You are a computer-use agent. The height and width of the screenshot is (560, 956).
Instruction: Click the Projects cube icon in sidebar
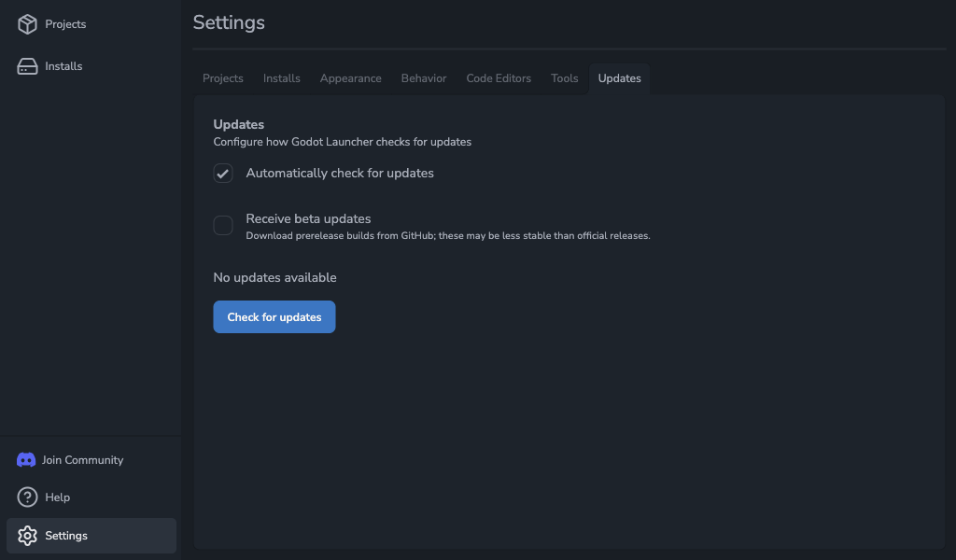pyautogui.click(x=27, y=23)
